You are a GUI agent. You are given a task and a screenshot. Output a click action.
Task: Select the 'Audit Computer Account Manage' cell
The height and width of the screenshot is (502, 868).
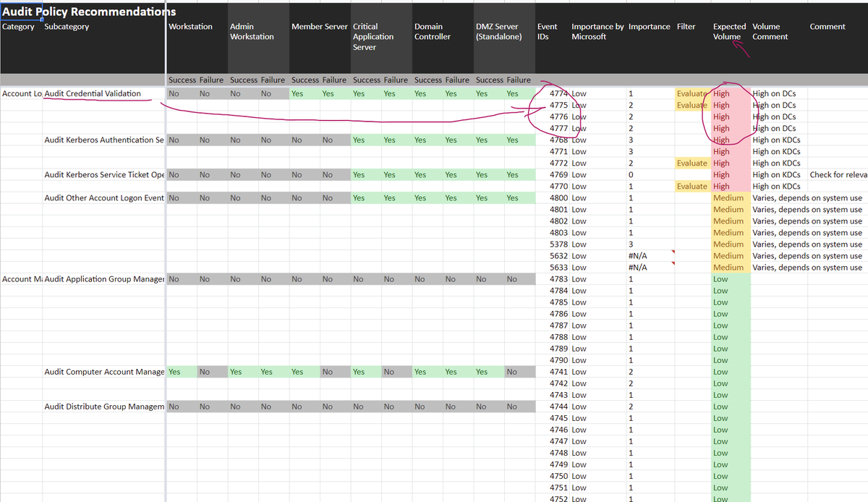pos(104,371)
